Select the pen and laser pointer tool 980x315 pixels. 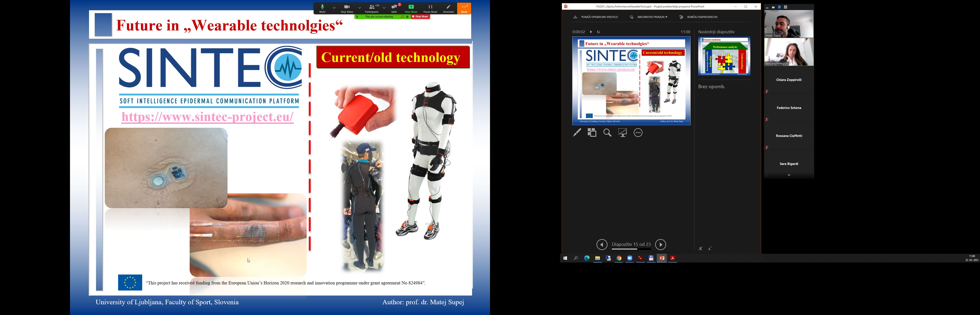point(577,132)
